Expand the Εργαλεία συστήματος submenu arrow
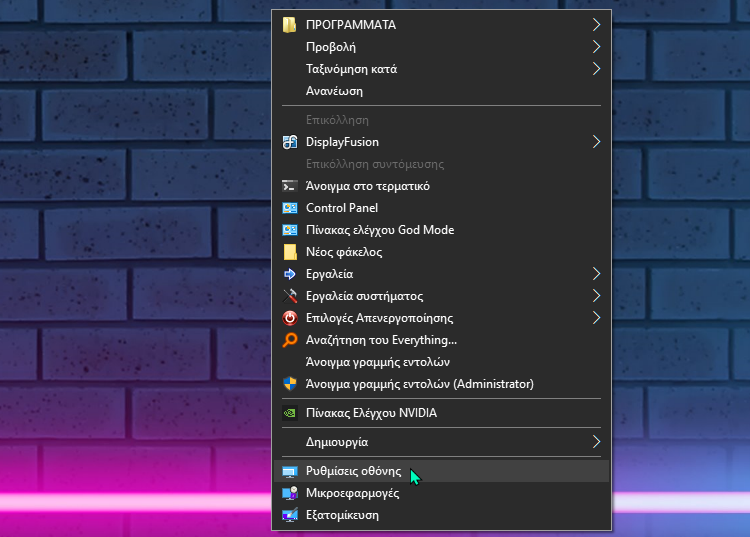This screenshot has width=750, height=537. 596,296
